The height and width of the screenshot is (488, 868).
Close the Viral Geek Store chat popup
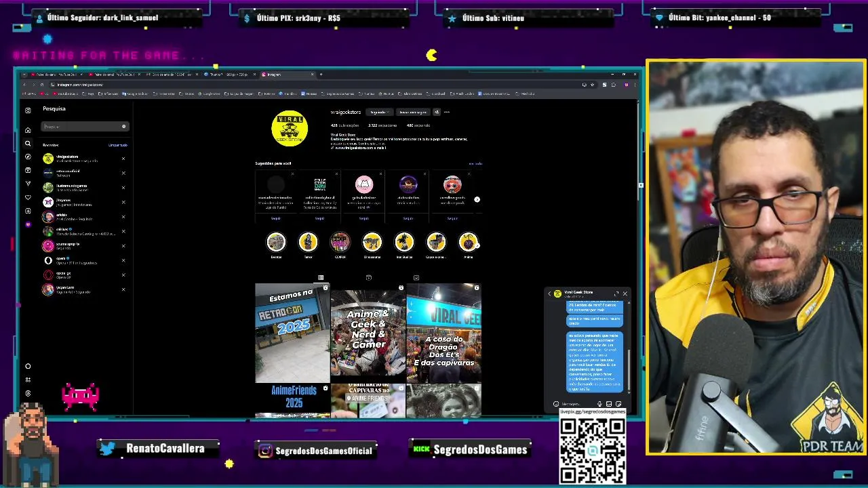(x=625, y=293)
